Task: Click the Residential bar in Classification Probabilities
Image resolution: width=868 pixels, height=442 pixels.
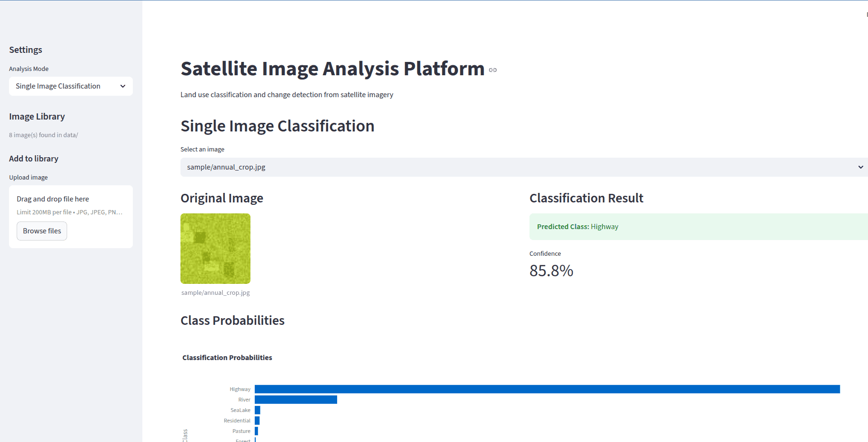Action: click(258, 420)
